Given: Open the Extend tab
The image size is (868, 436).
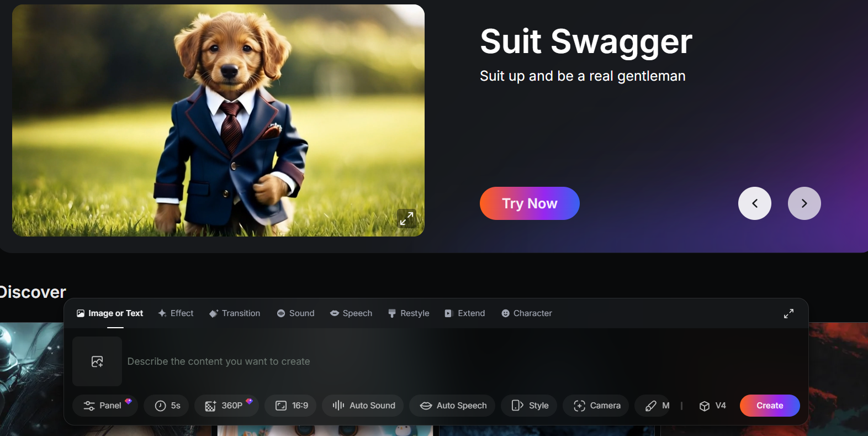Looking at the screenshot, I should (x=465, y=313).
